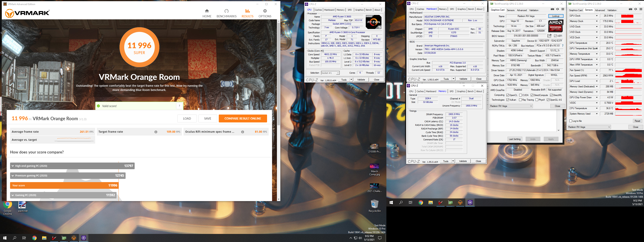Select the 2021-Challe... desktop file

click(x=374, y=188)
